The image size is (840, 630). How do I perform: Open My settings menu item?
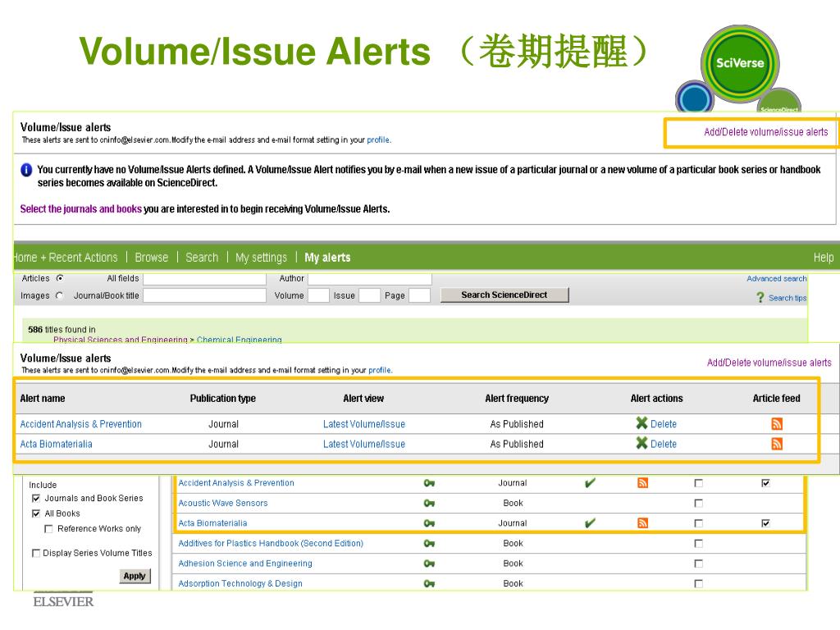coord(262,258)
